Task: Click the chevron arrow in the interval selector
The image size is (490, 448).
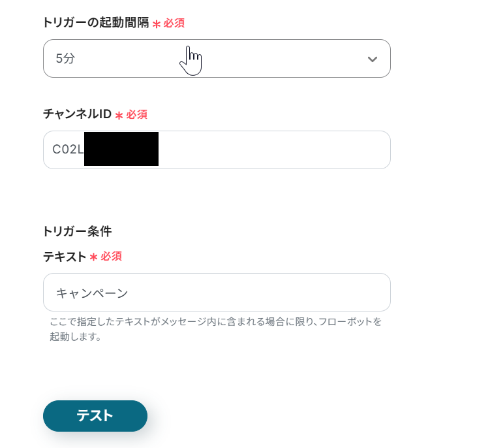Action: coord(373,59)
